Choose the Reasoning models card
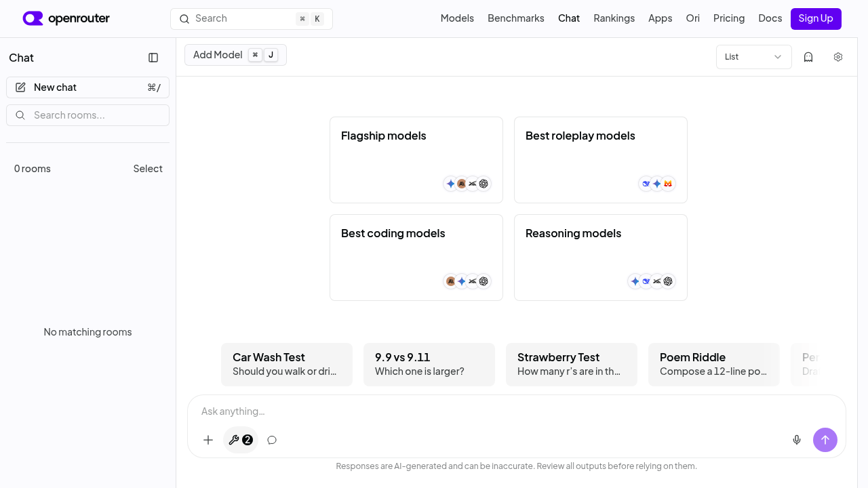The image size is (868, 488). pos(601,258)
